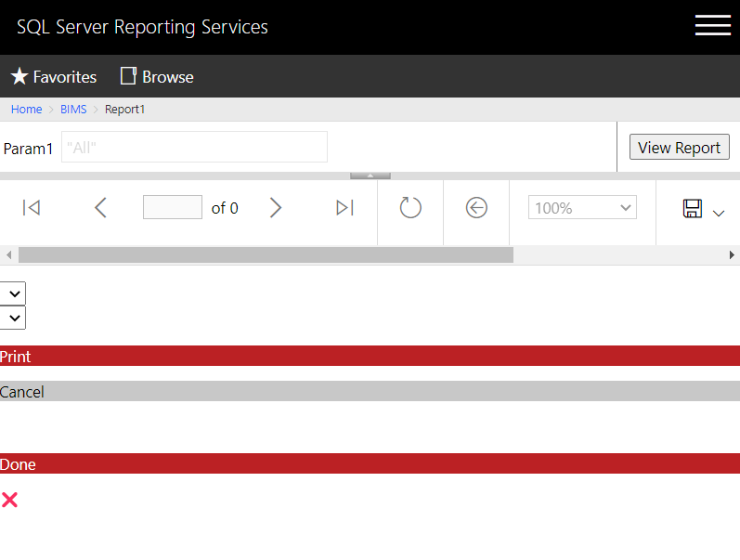Go to last page of report
The height and width of the screenshot is (560, 740).
pos(345,208)
